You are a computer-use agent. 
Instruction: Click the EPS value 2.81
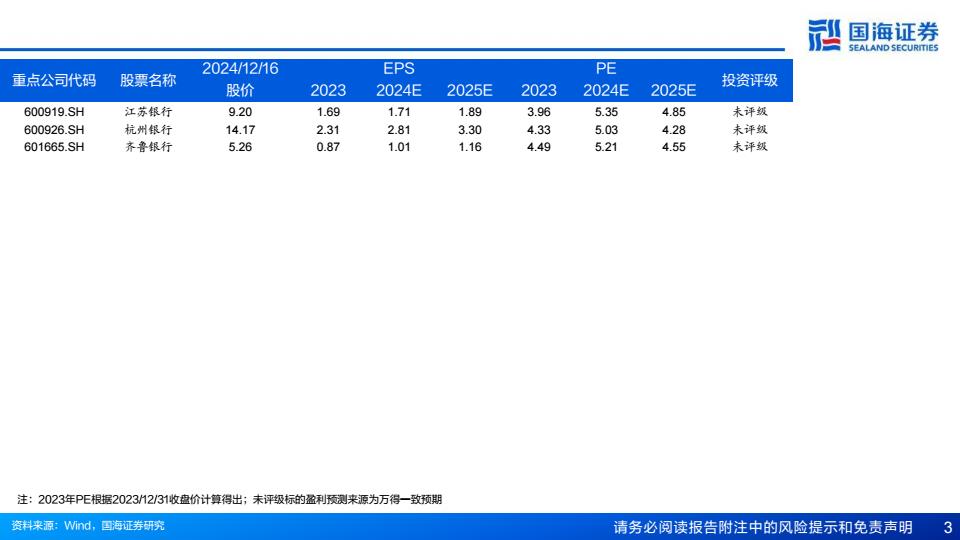[x=399, y=130]
